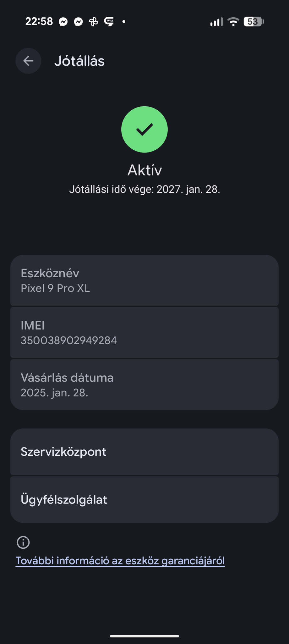289x644 pixels.
Task: Tap the first Messenger notification icon
Action: point(63,22)
